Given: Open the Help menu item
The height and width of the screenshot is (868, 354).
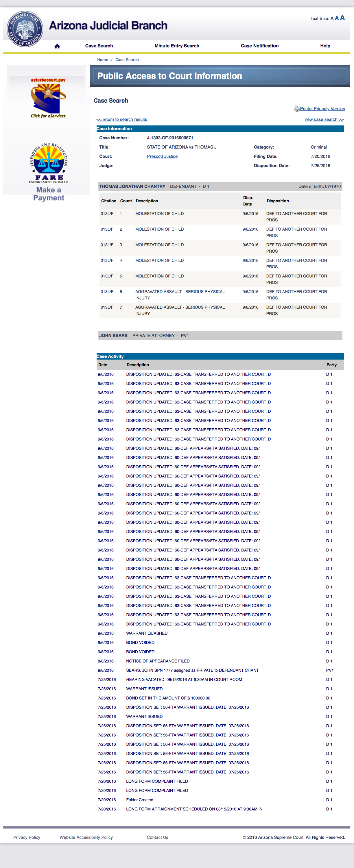Looking at the screenshot, I should (x=325, y=46).
